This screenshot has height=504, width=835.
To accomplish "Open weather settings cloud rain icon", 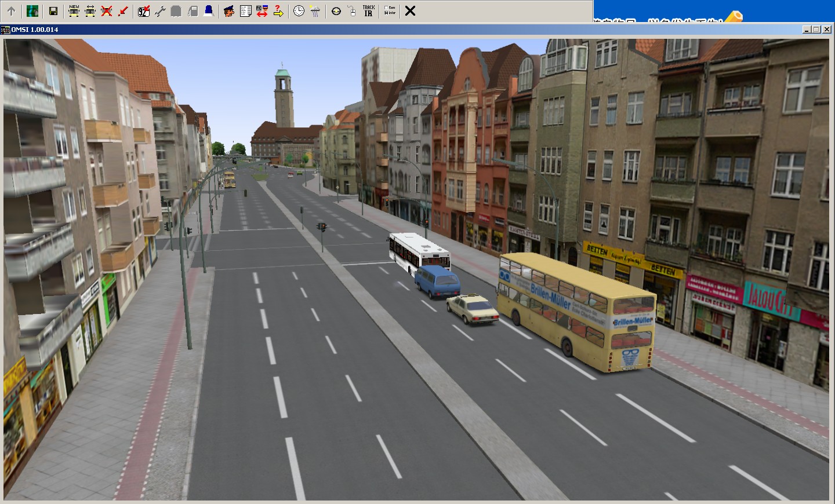I will 315,11.
